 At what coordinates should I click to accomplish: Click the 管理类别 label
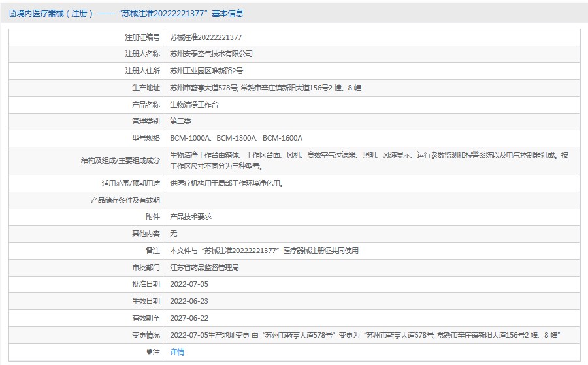(x=146, y=121)
